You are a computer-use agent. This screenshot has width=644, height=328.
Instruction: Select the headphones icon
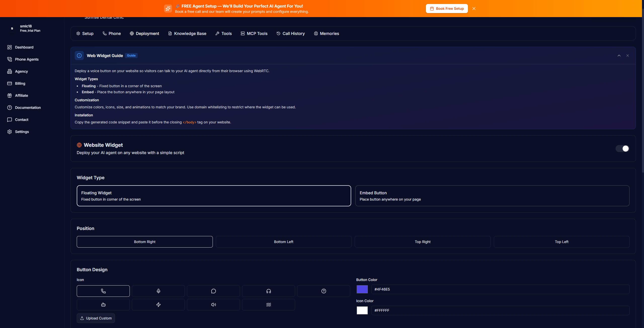[x=268, y=291]
